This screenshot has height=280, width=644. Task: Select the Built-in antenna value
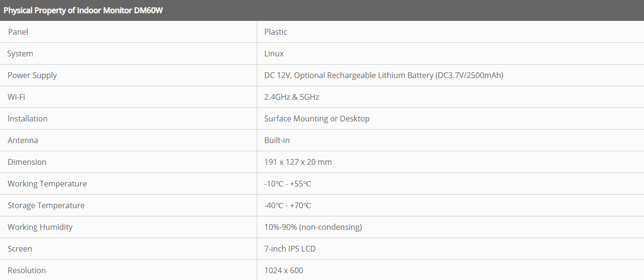click(x=277, y=140)
